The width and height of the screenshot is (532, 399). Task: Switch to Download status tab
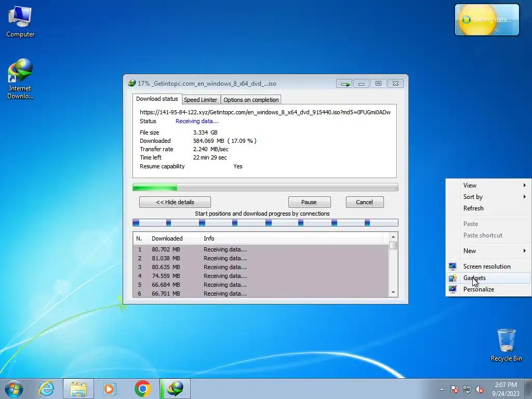click(157, 99)
